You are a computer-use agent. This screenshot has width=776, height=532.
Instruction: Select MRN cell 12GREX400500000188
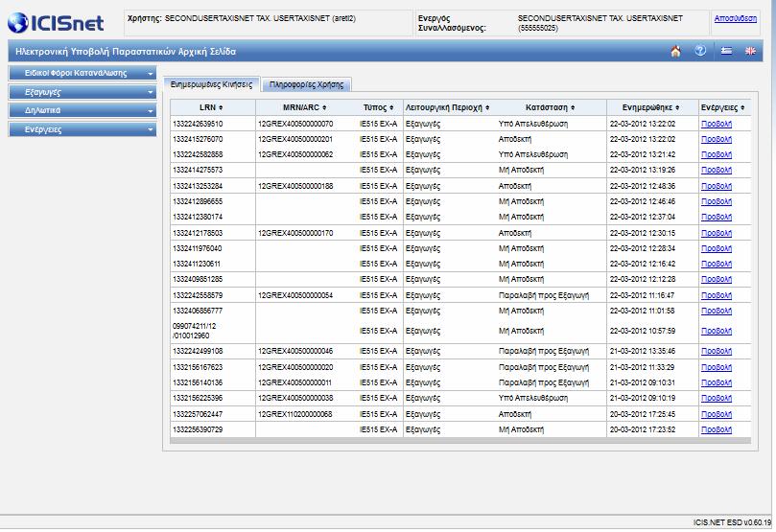295,186
